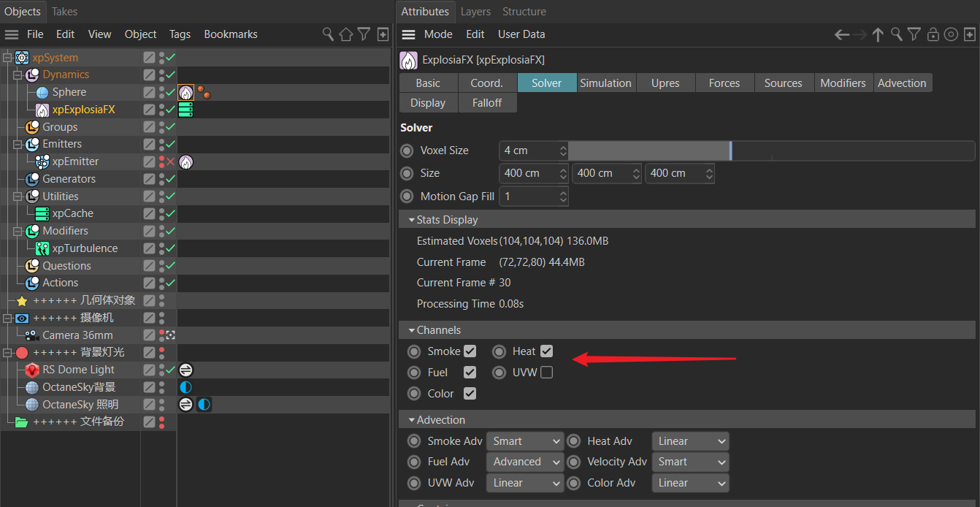Toggle the Smoke channel checkbox
The width and height of the screenshot is (980, 507).
pos(470,351)
